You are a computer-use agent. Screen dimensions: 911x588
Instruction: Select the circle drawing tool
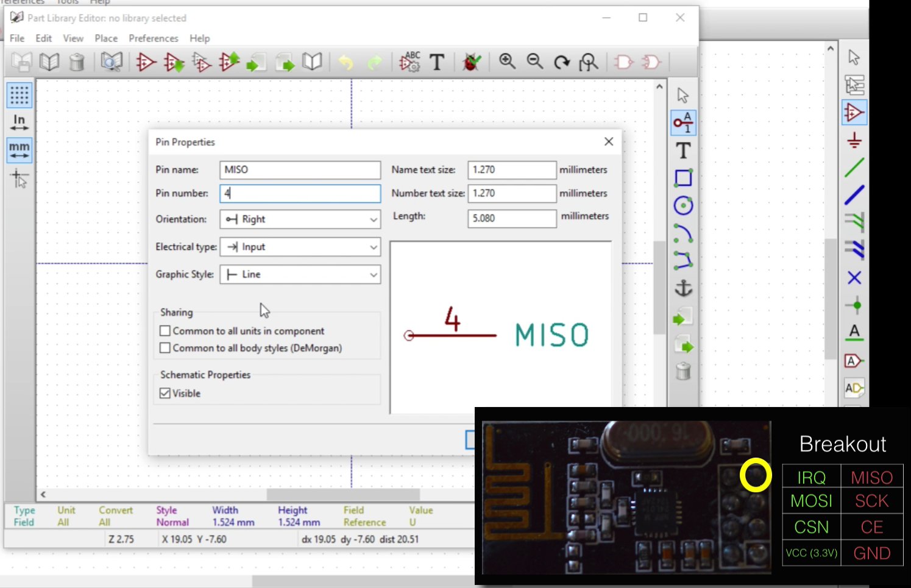tap(683, 205)
